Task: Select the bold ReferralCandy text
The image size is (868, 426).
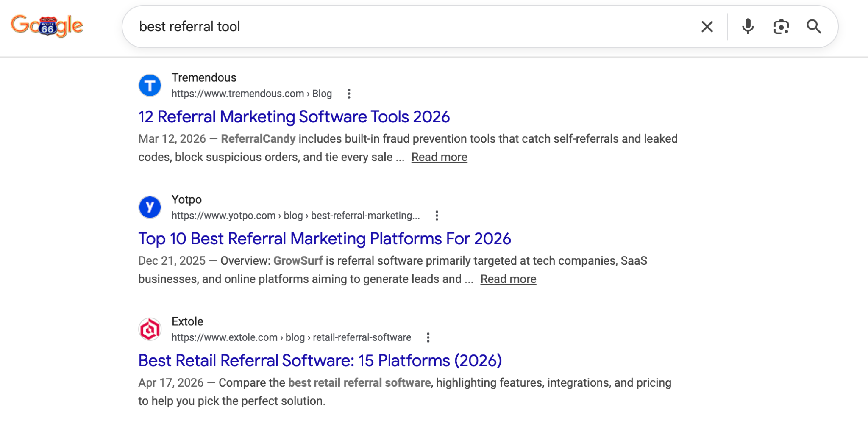Action: pyautogui.click(x=258, y=139)
